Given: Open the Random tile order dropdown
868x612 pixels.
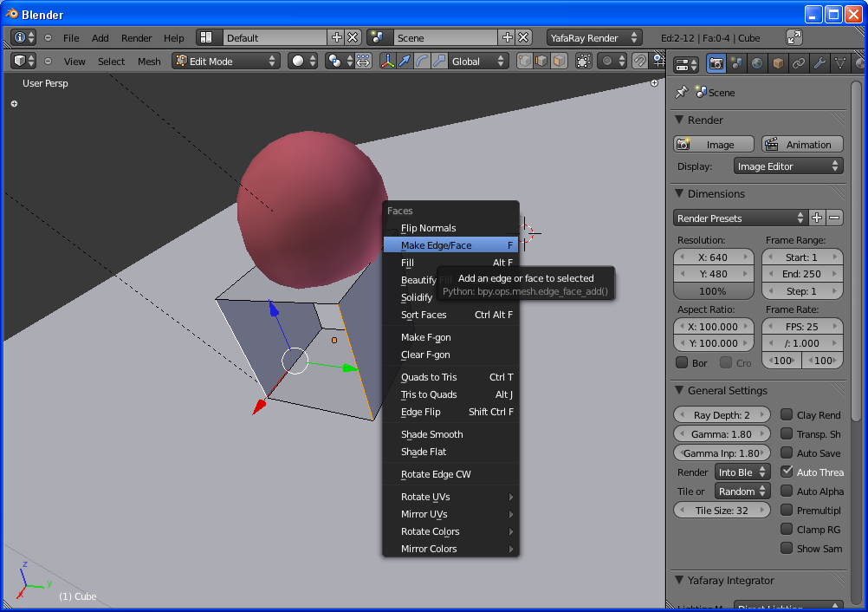Looking at the screenshot, I should coord(742,492).
